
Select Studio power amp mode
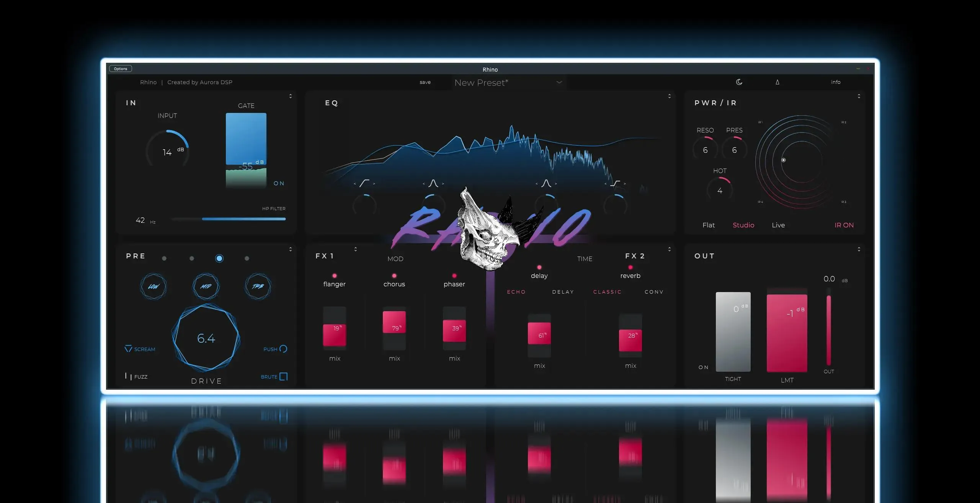pyautogui.click(x=743, y=225)
